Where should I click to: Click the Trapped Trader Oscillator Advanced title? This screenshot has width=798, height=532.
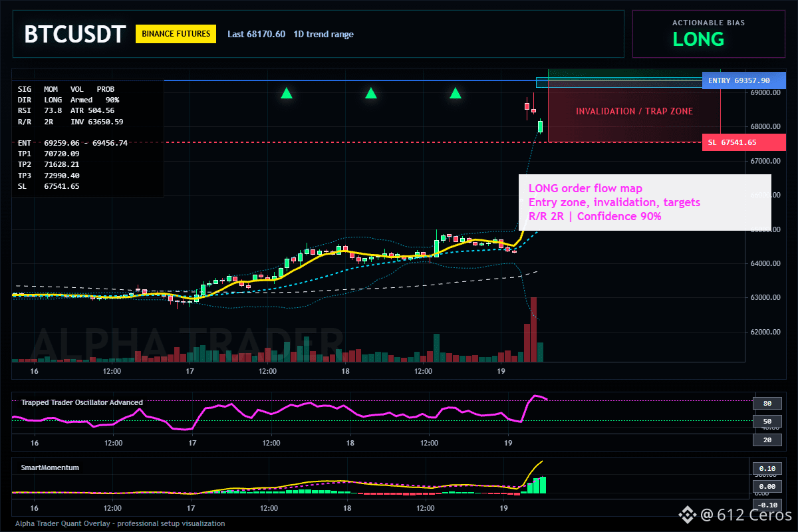point(82,402)
